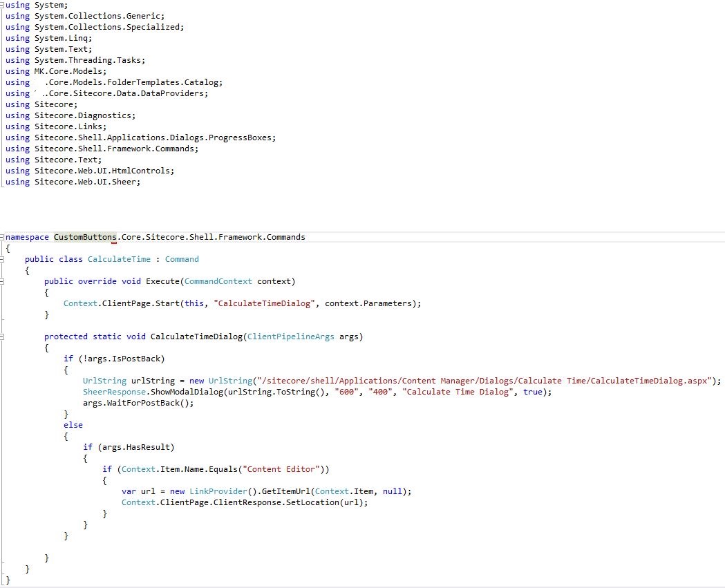Click the base type 'Command' after the colon
Image resolution: width=725 pixels, height=588 pixels.
(x=182, y=259)
